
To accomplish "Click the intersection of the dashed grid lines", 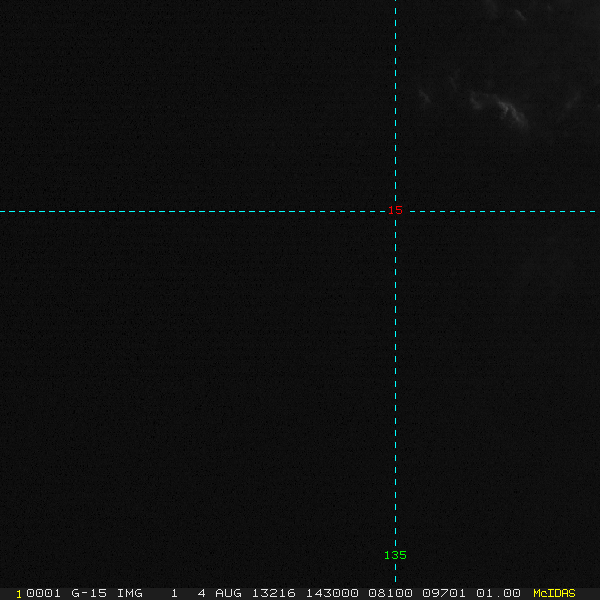I will [x=396, y=211].
